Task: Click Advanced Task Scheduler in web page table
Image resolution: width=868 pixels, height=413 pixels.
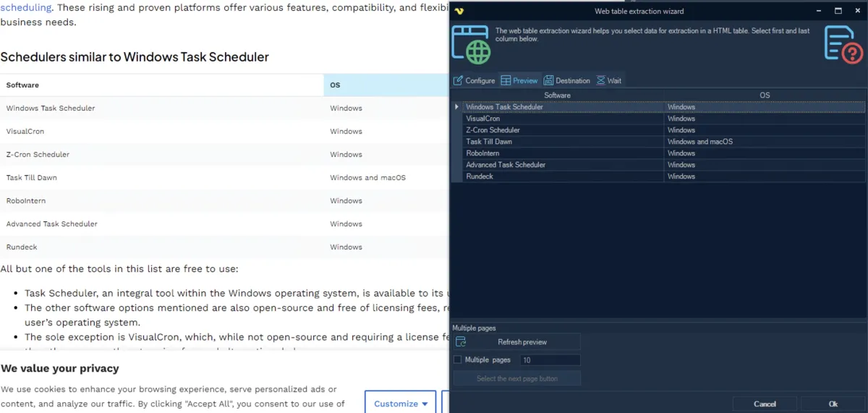Action: pyautogui.click(x=52, y=224)
